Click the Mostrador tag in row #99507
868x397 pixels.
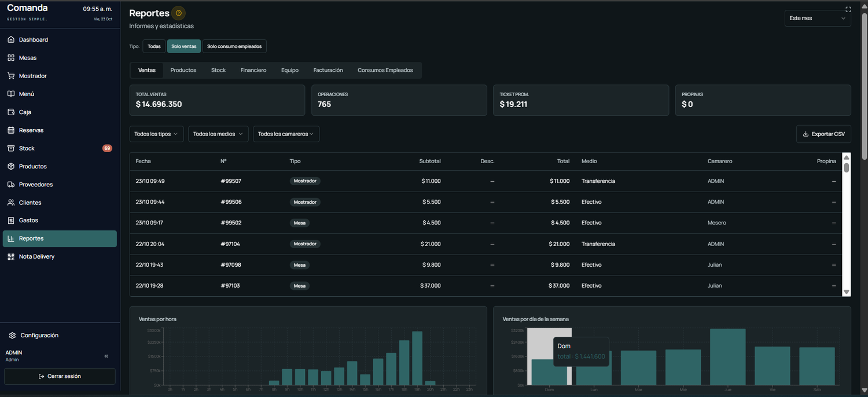coord(305,181)
